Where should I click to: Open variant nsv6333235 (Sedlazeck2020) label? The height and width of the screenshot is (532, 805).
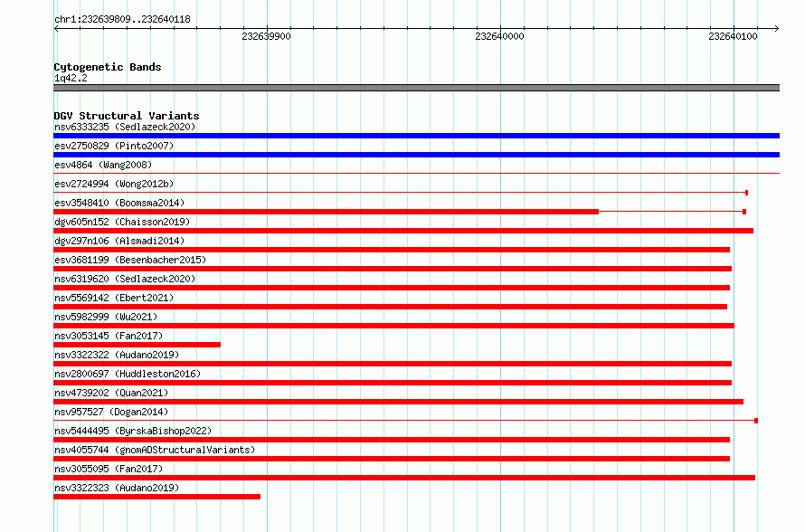125,127
